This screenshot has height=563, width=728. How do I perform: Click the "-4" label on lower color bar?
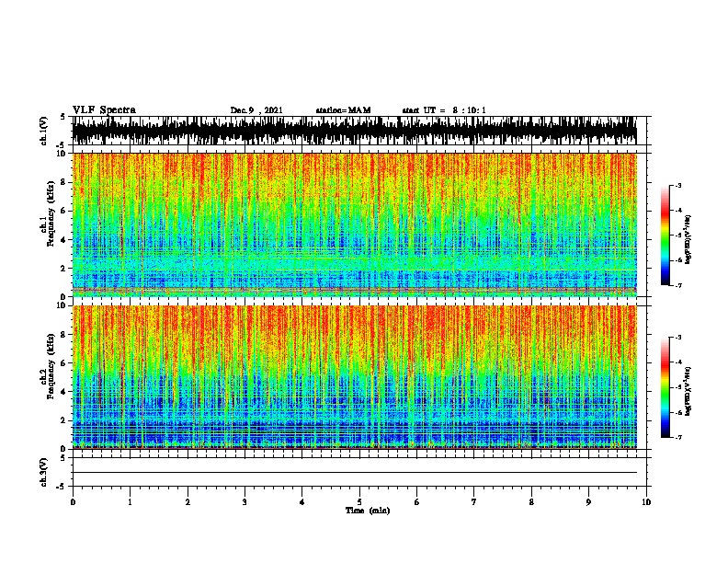pos(677,362)
